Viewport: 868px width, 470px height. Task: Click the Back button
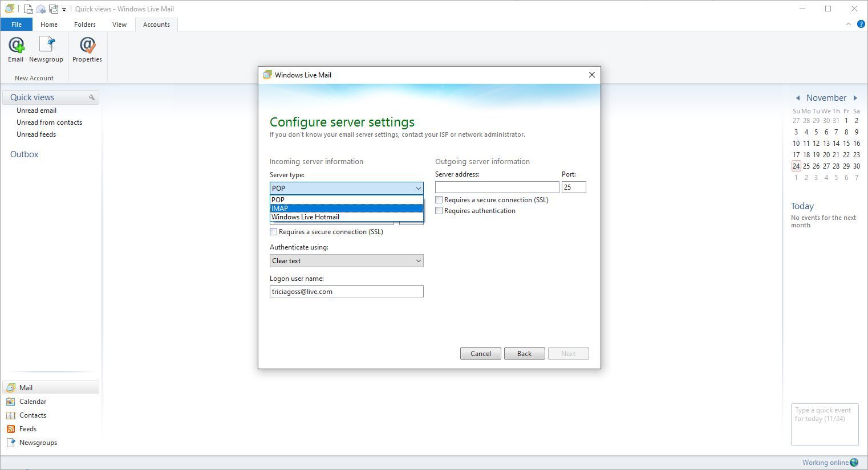[525, 353]
